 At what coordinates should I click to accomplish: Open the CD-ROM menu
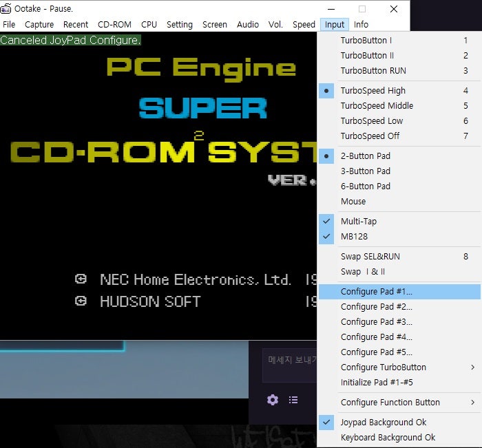[x=114, y=25]
